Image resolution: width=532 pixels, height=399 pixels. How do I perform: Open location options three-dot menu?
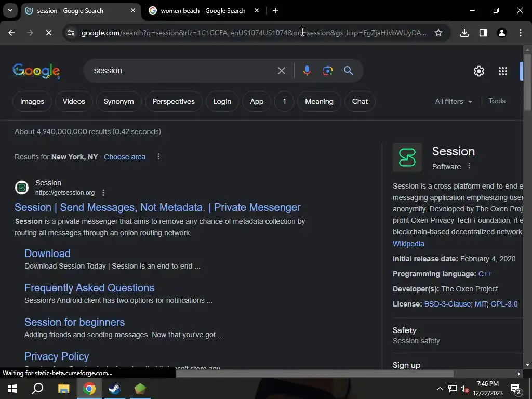tap(158, 157)
